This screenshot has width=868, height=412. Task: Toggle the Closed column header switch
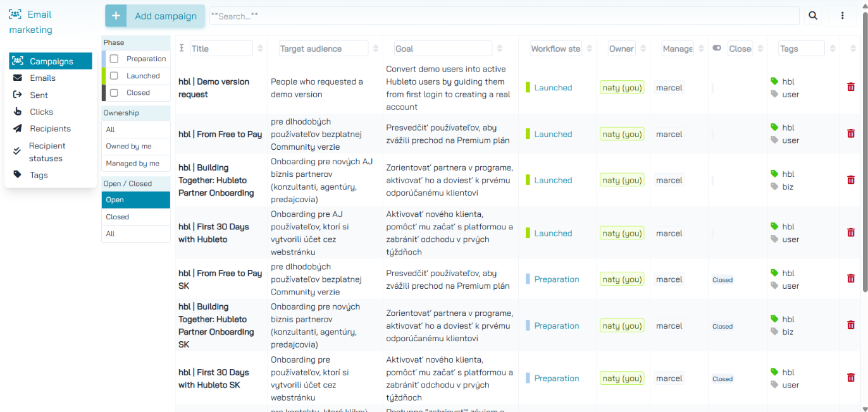[x=717, y=48]
